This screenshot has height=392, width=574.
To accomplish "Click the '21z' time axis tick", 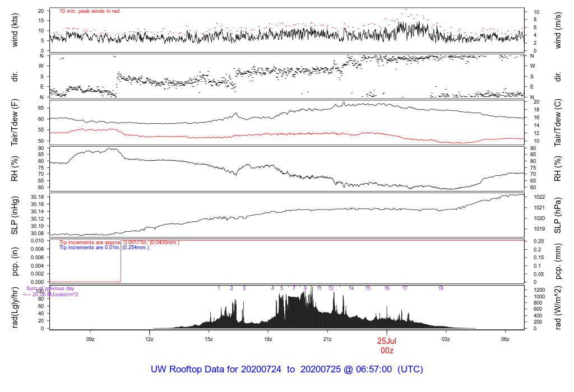I will tap(327, 339).
